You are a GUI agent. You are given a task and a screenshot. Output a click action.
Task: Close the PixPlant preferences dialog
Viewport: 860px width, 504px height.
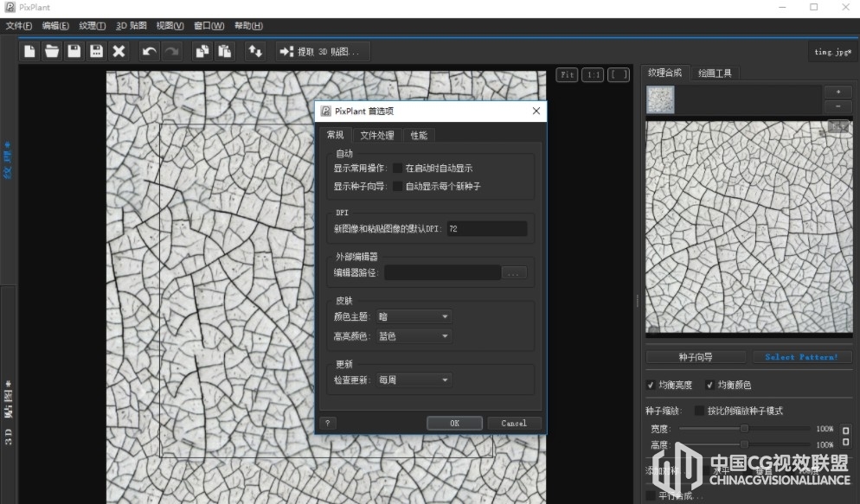click(536, 111)
